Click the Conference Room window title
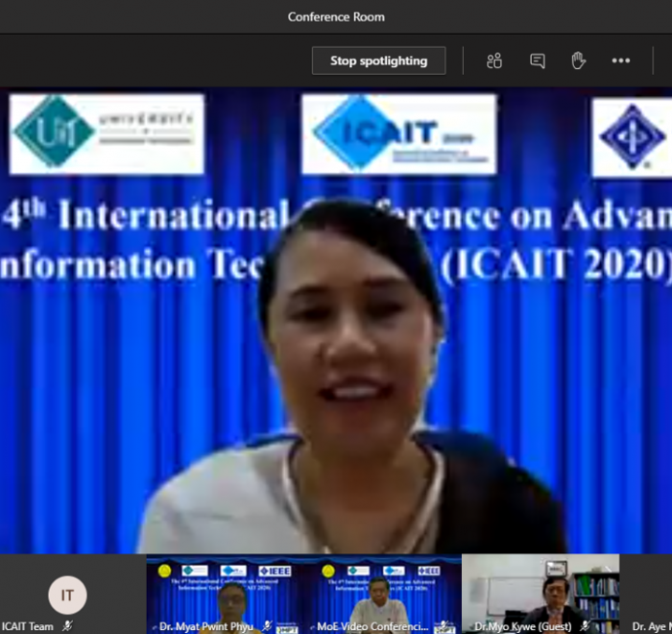 point(336,16)
